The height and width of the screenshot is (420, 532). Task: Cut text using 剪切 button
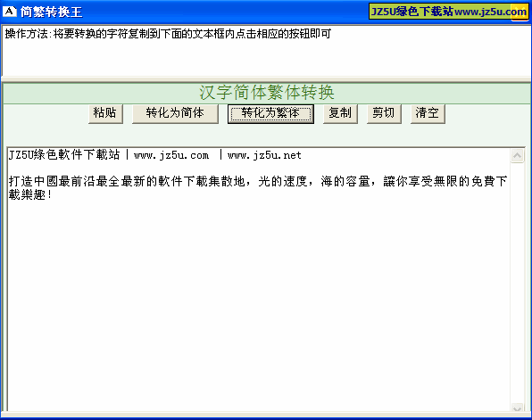tap(384, 113)
